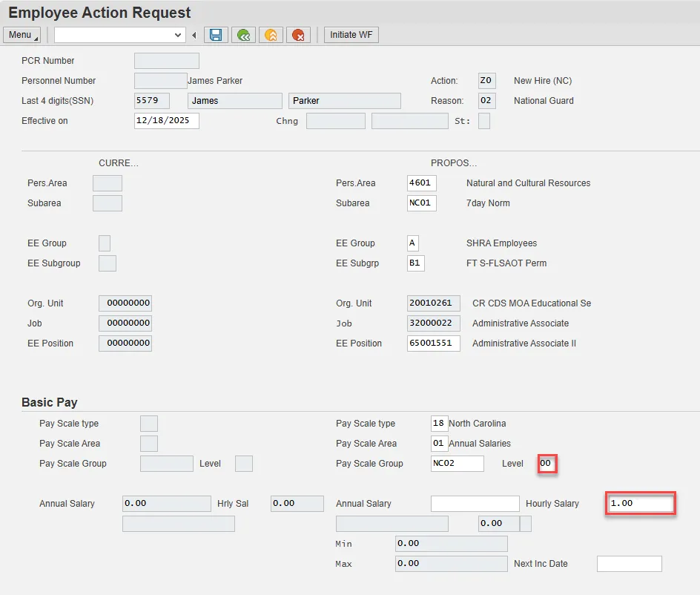Click the yellow Exit icon
The width and height of the screenshot is (700, 595).
click(x=271, y=35)
